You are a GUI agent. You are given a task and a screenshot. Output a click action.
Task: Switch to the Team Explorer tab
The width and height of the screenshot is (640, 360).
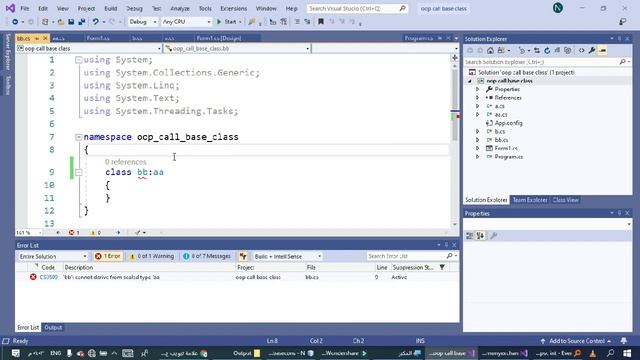(x=530, y=200)
